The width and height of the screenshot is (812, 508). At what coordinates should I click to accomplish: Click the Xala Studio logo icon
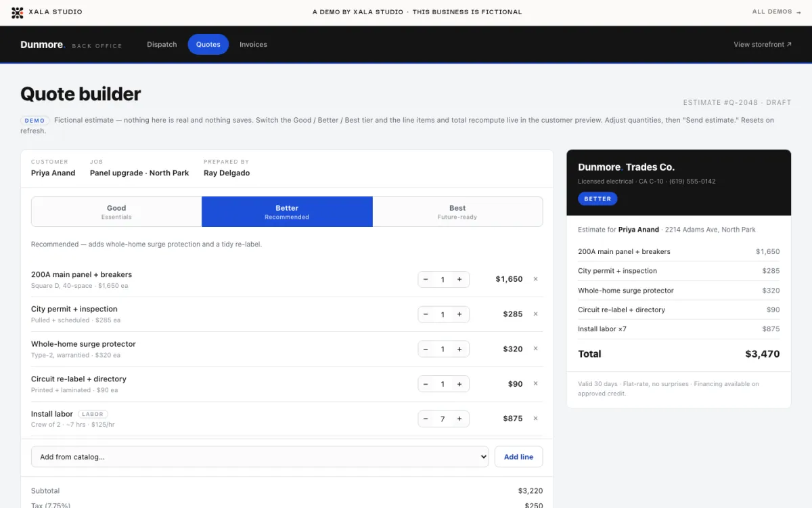tap(17, 12)
